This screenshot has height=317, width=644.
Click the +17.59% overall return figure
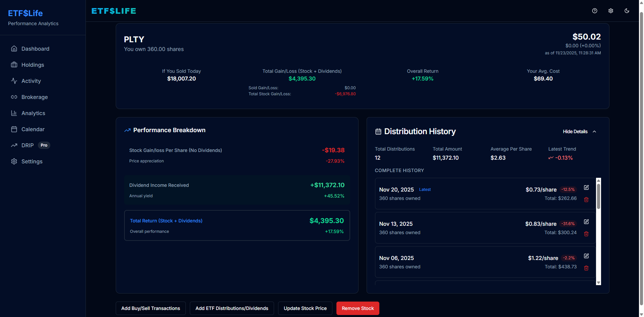pyautogui.click(x=423, y=78)
